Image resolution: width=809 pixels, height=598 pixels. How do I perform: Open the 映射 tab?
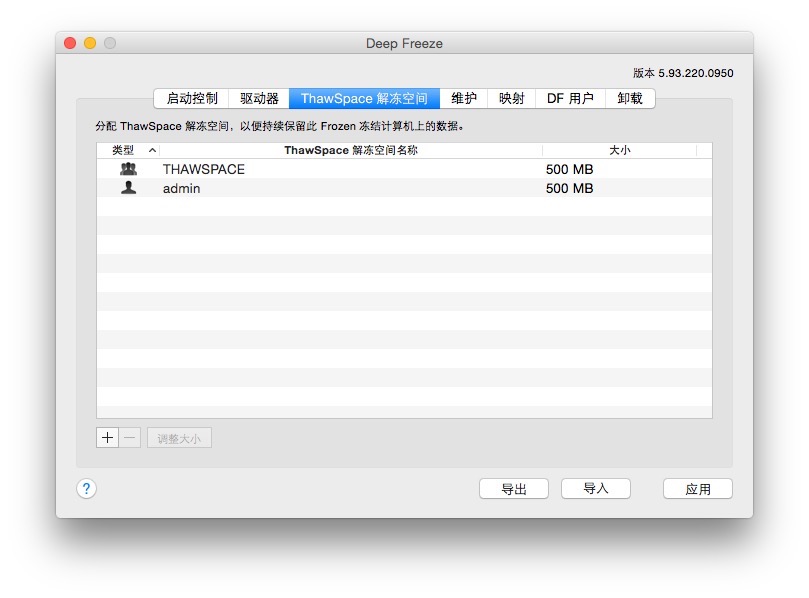coord(512,98)
